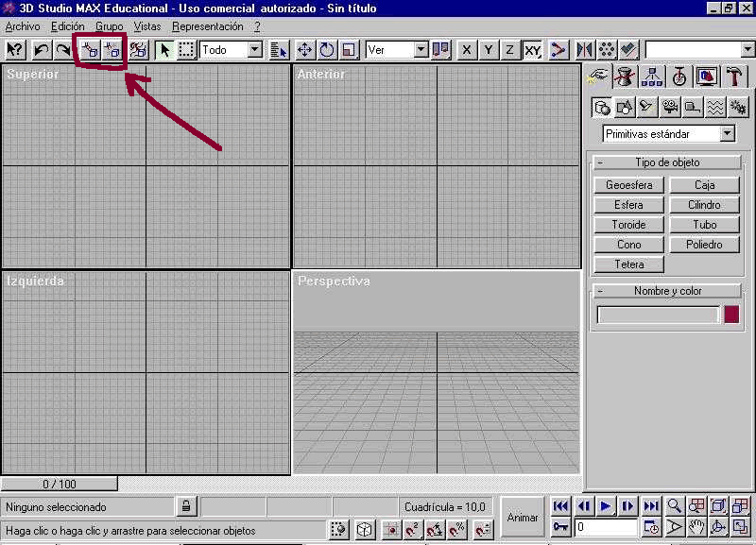Open the Primitivas estándar dropdown
Image resolution: width=756 pixels, height=545 pixels.
click(728, 133)
